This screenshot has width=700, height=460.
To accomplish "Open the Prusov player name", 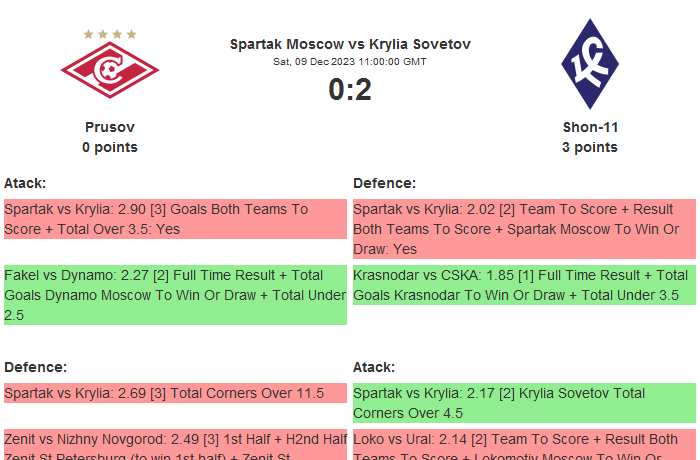I will (x=110, y=127).
